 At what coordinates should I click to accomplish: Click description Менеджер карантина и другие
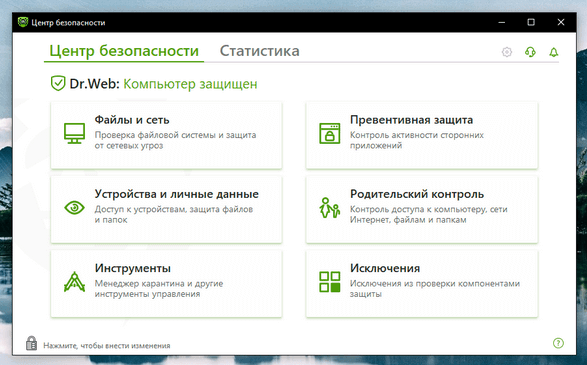[x=159, y=283]
